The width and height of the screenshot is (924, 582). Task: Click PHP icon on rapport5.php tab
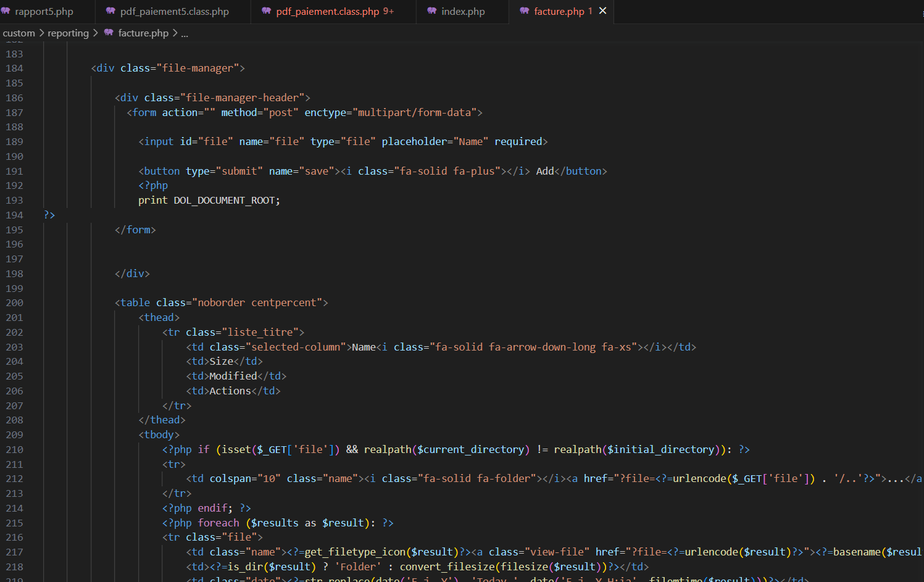[6, 11]
